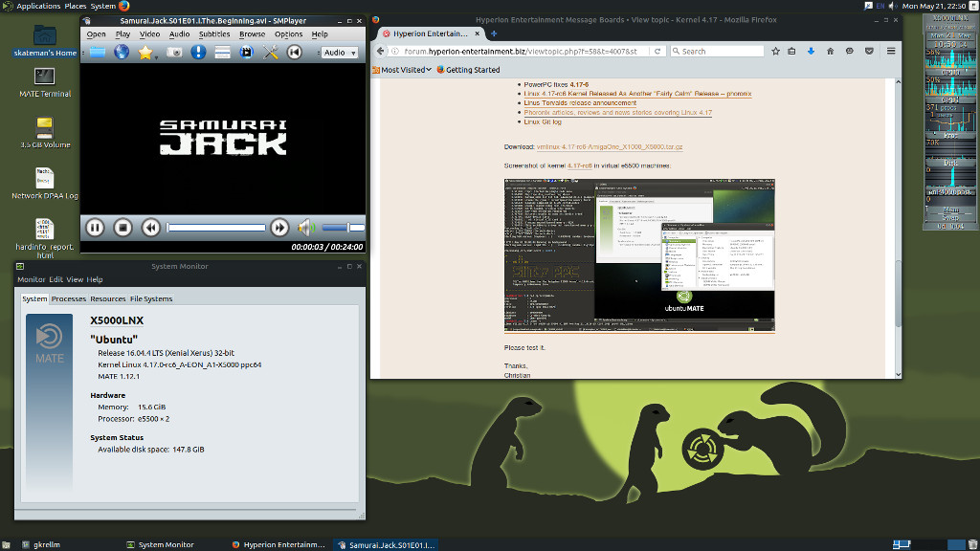Open SMPlayer's playlist icon
The width and height of the screenshot is (980, 551).
(222, 53)
